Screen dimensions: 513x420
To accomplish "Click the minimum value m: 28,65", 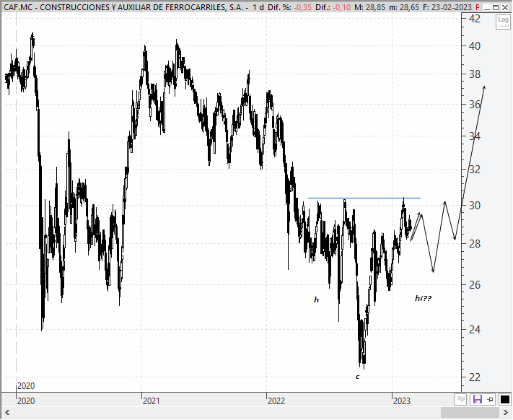I will 404,7.
